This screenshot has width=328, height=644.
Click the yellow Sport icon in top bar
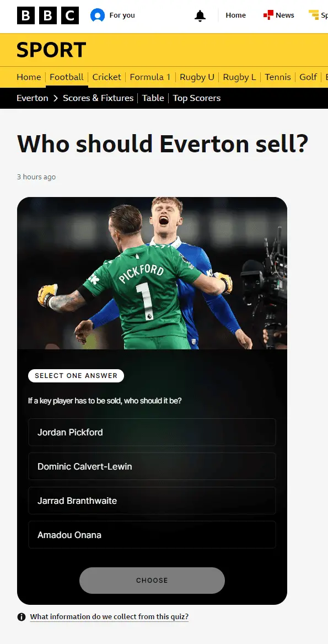click(x=314, y=15)
